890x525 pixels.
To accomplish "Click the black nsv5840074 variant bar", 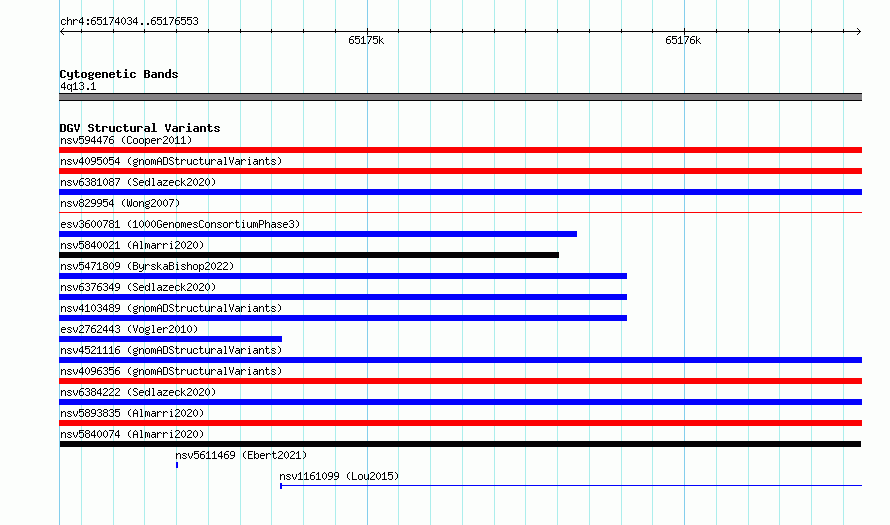I will pos(460,444).
